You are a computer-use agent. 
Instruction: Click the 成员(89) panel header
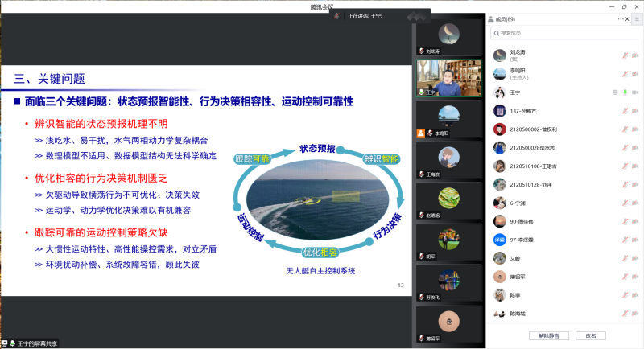coord(506,19)
